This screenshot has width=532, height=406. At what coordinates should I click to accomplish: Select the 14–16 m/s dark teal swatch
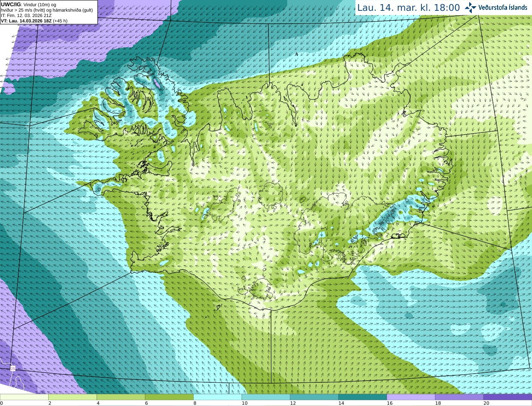362,397
